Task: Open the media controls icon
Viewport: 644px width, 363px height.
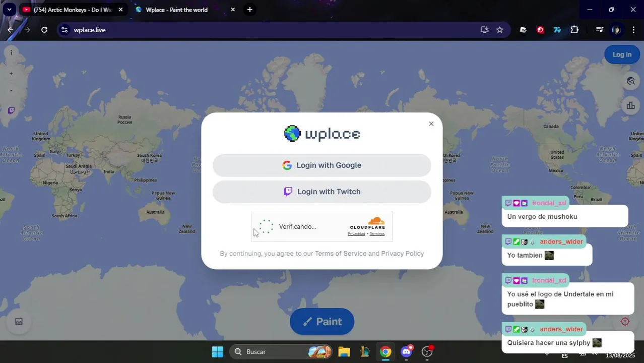Action: pyautogui.click(x=599, y=30)
